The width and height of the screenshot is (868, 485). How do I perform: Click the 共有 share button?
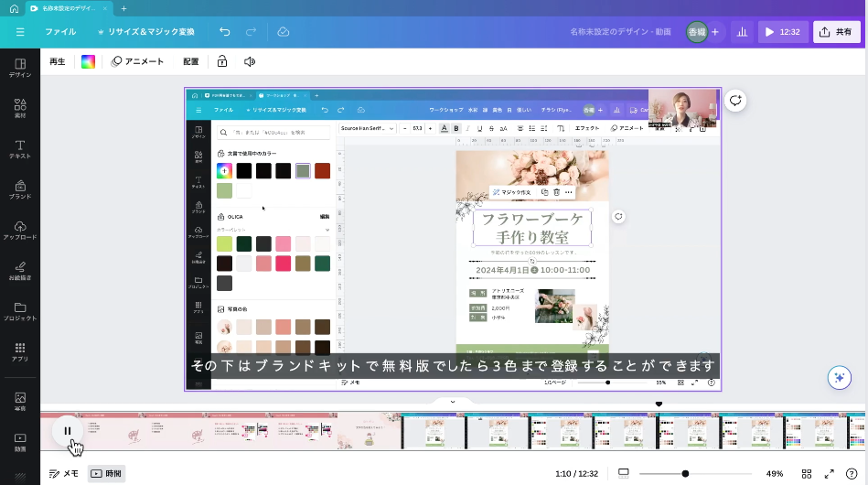point(837,32)
